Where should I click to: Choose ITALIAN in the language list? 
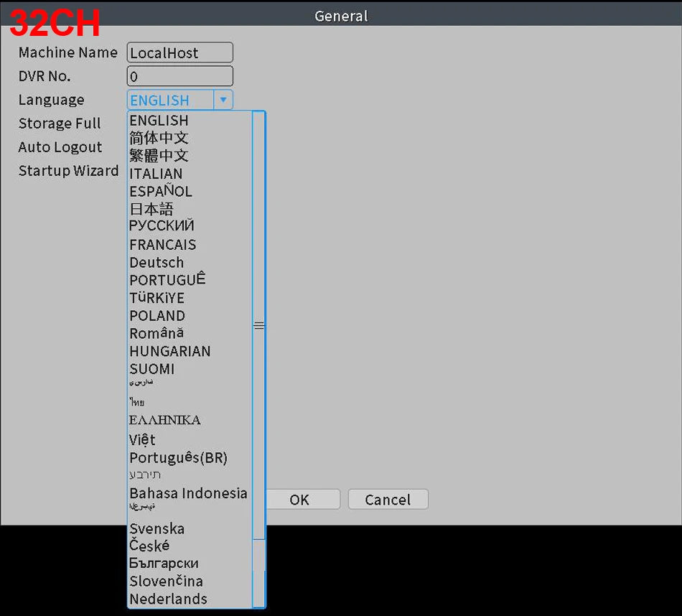tap(156, 174)
